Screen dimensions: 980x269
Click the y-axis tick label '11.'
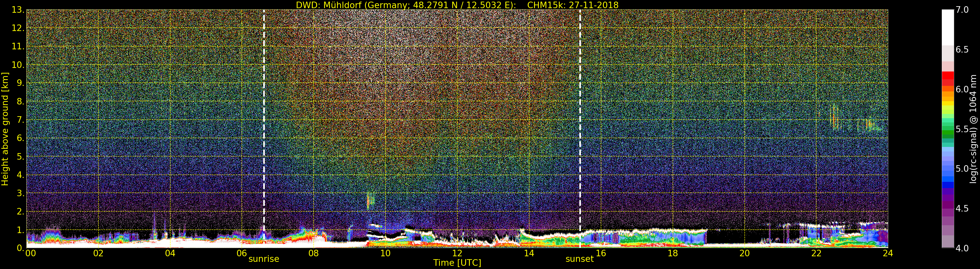coord(18,46)
